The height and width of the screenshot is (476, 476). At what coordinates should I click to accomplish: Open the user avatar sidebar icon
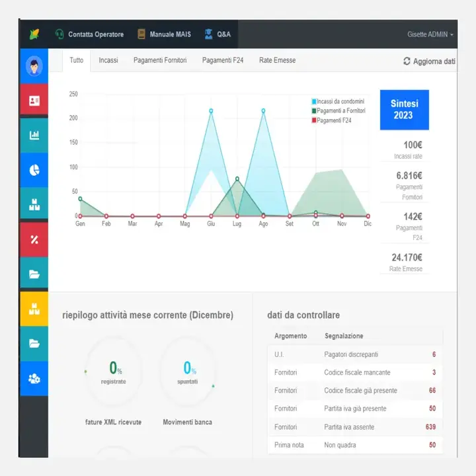click(x=34, y=66)
